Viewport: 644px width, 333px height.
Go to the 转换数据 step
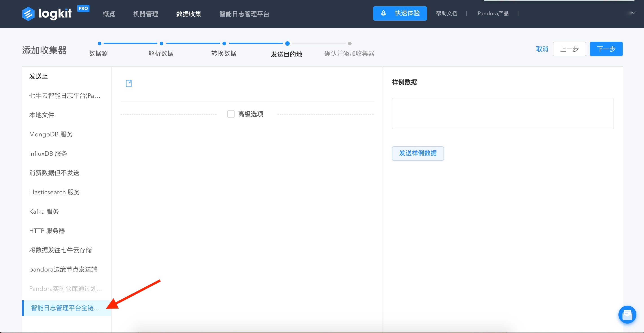224,53
